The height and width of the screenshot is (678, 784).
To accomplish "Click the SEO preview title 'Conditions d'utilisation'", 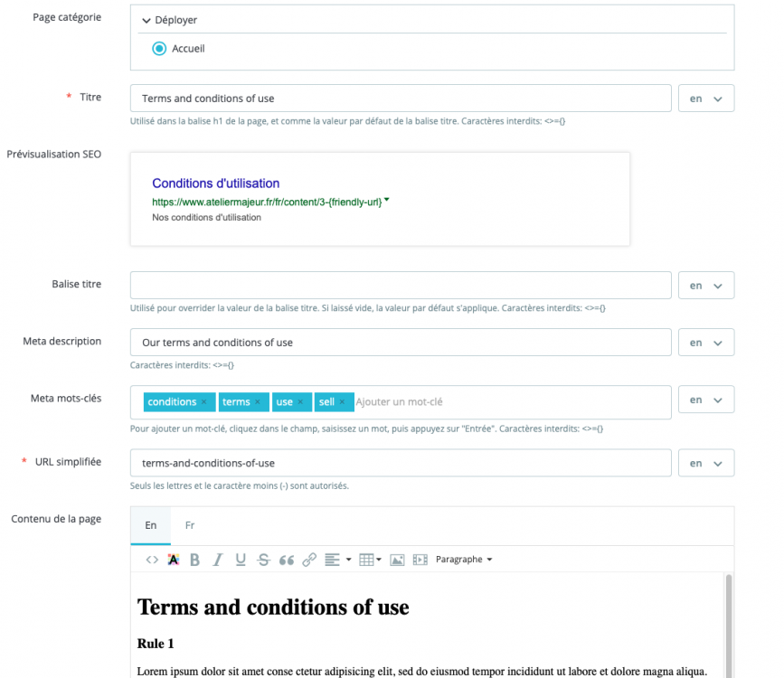I will point(215,184).
